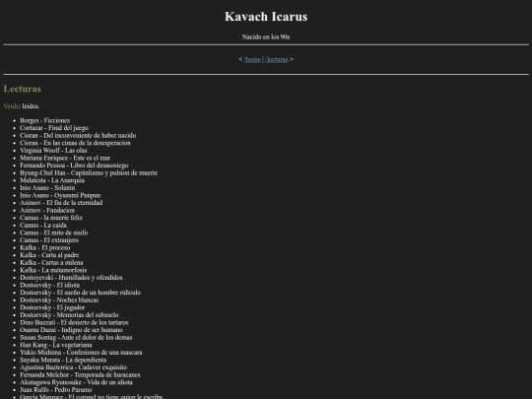Screen dimensions: 532x399
Task: Select 'Osamu Dazai - Indigno de ser humano'
Action: click(x=71, y=329)
